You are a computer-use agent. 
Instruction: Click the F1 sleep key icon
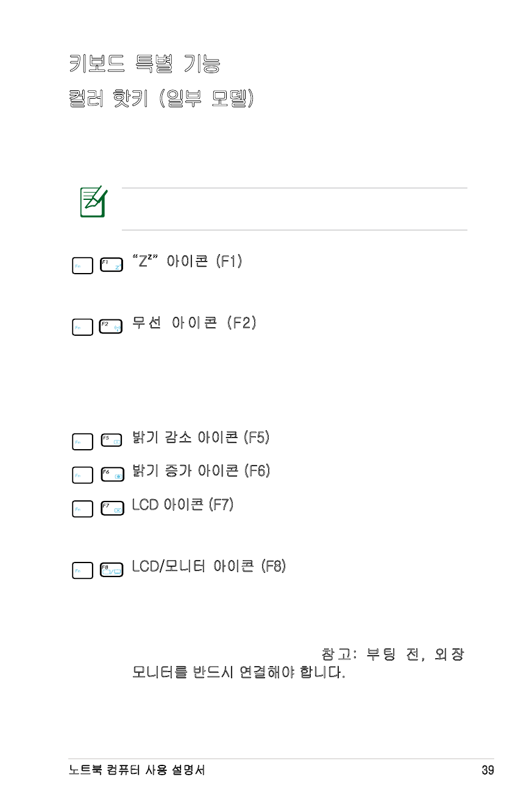pos(110,266)
